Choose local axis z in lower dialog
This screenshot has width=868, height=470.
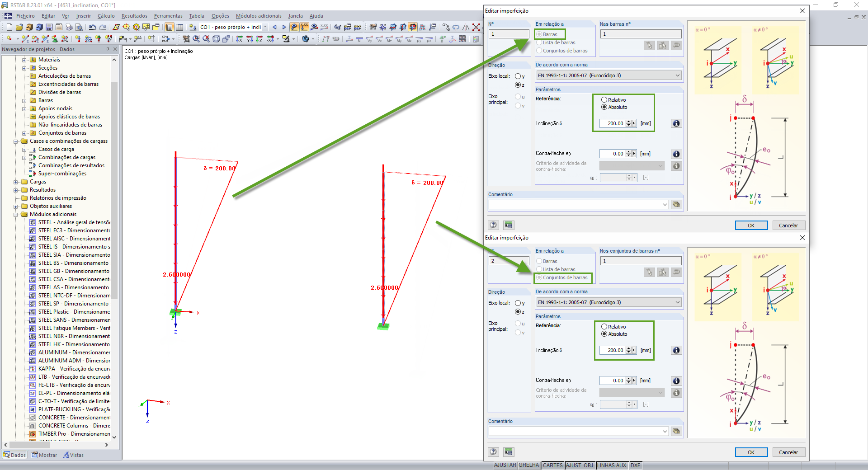click(x=518, y=312)
